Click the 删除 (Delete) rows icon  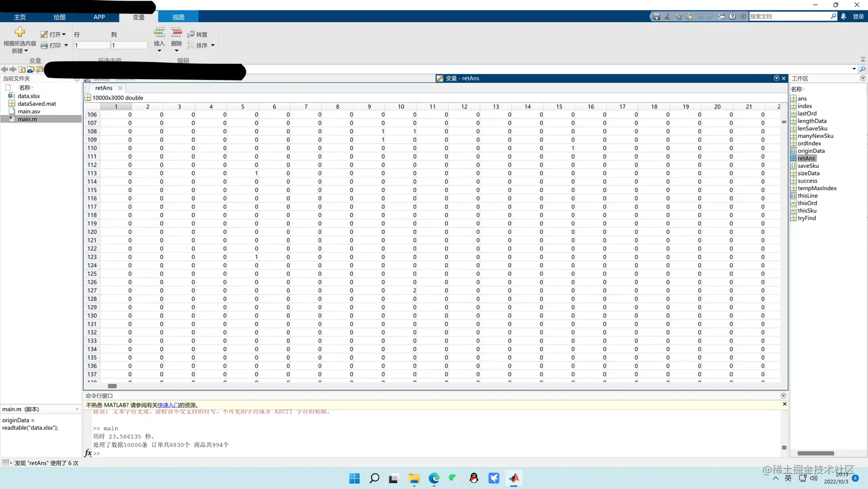[176, 32]
